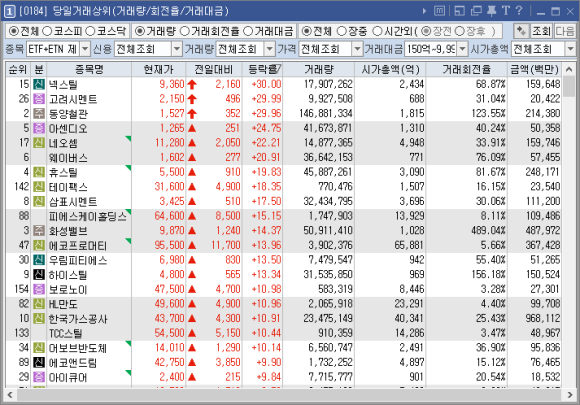Sort by 등락률 column header
Screen dimensions: 580x405
[x=262, y=70]
